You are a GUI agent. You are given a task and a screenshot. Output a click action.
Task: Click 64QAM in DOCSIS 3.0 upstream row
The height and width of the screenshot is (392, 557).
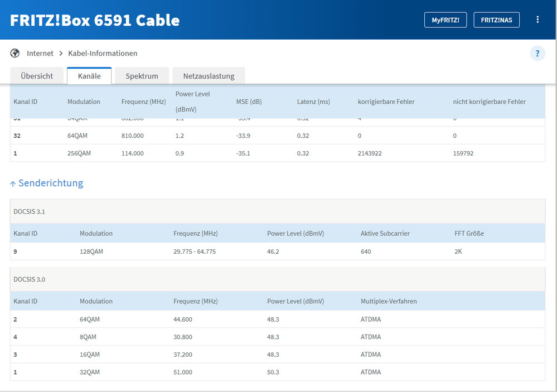(x=90, y=320)
